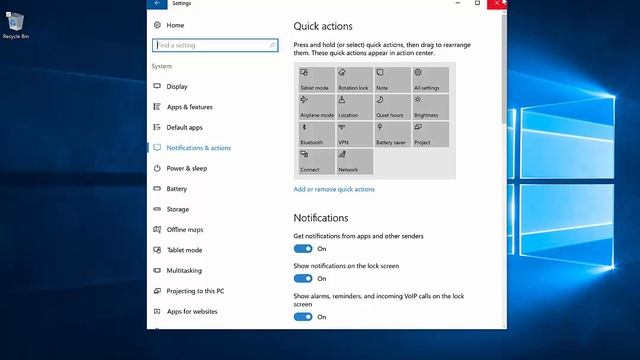The height and width of the screenshot is (360, 640).
Task: Open the Recycle Bin desktop icon
Action: point(16,25)
